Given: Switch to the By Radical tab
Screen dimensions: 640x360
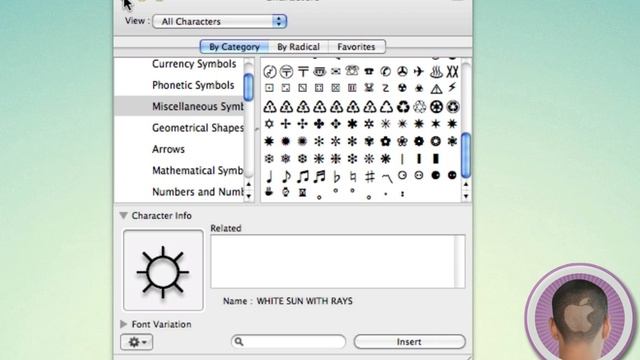Looking at the screenshot, I should coord(298,47).
